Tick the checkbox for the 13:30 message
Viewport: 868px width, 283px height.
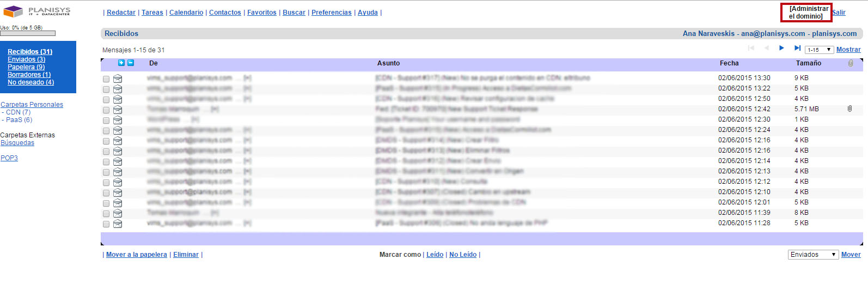pyautogui.click(x=106, y=79)
